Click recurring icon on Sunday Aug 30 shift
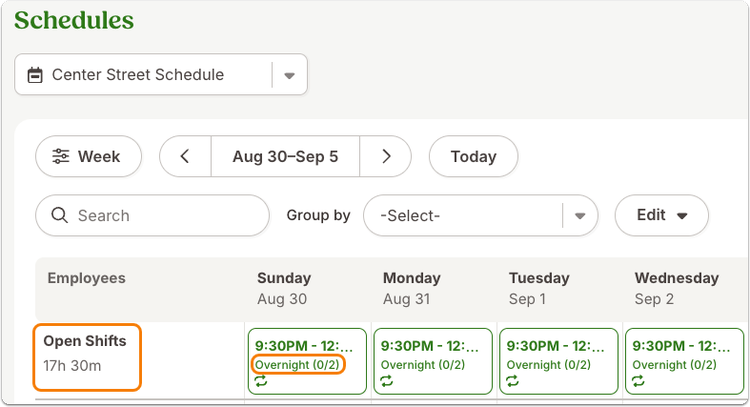 point(261,381)
